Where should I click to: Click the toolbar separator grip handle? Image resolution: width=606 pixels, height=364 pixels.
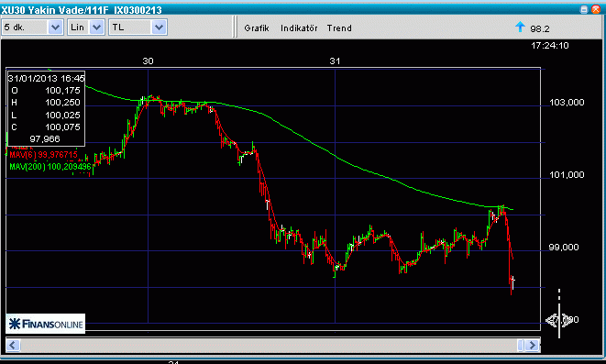click(235, 27)
